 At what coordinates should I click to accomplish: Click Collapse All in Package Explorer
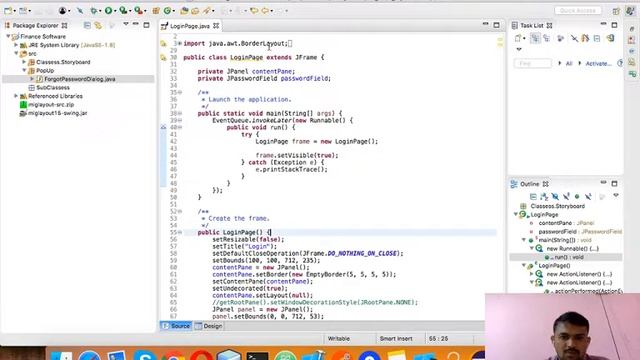(87, 25)
